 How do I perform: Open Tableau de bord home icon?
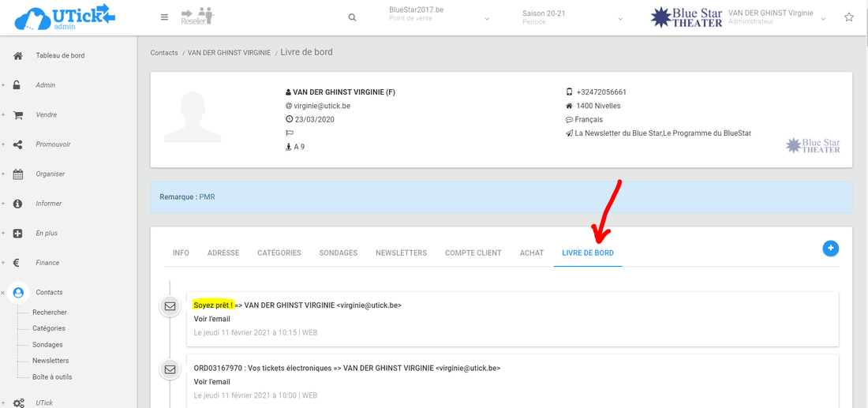18,56
